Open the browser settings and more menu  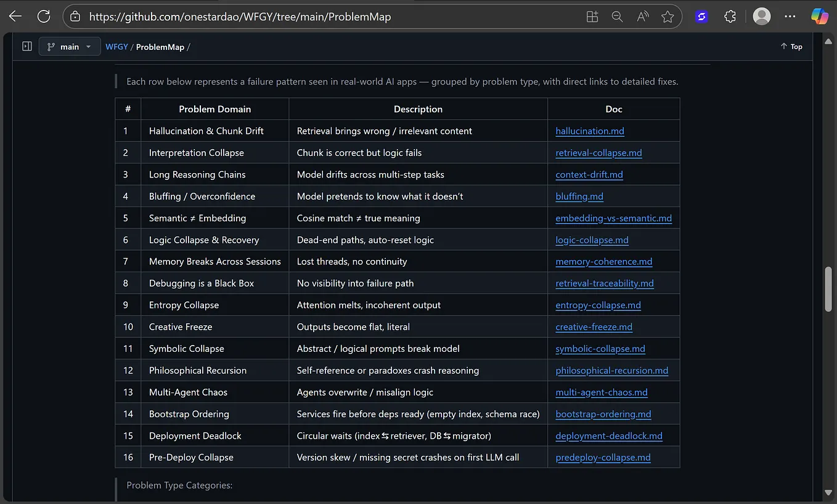790,17
